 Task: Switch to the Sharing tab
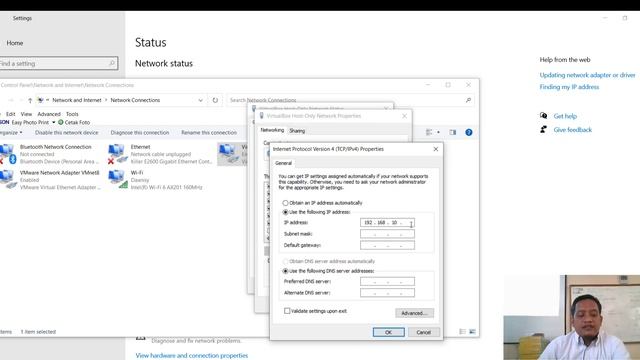pos(297,131)
